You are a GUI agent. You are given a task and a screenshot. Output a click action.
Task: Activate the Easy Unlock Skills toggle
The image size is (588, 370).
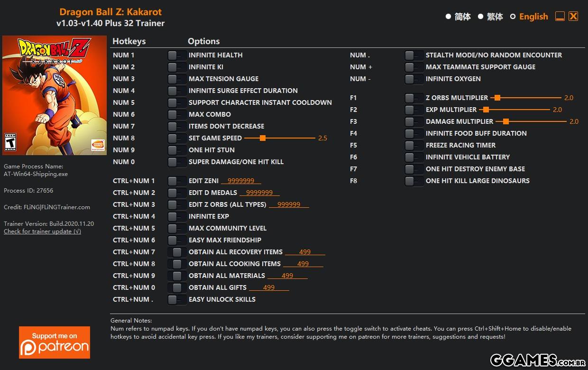[176, 300]
